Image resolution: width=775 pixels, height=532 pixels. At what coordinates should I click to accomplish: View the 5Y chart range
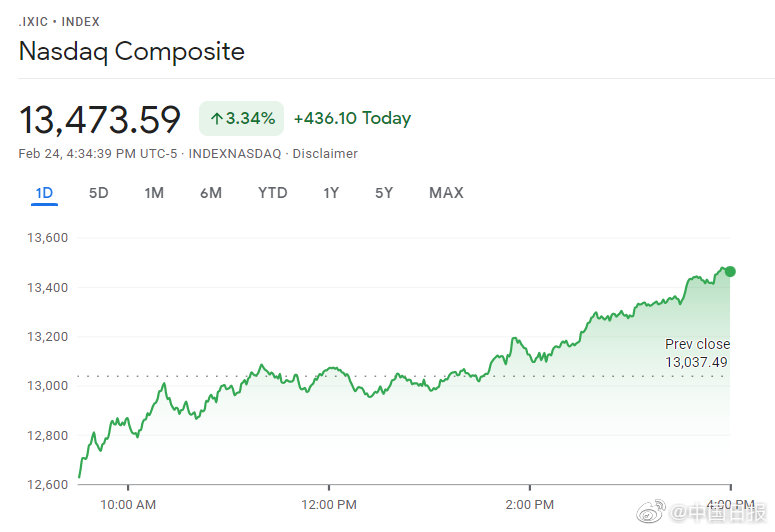coord(384,193)
